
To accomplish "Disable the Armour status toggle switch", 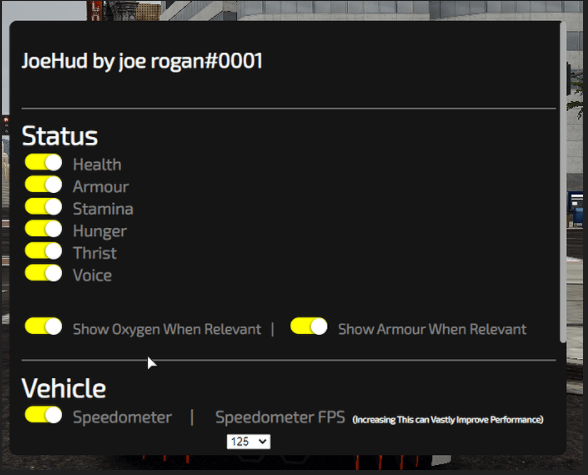I will point(44,185).
